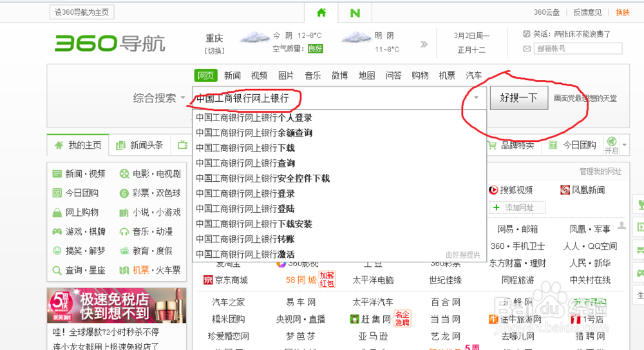Click tomorrow's cloudy weather icon
Viewport: 644px width, 350px height.
pyautogui.click(x=356, y=37)
